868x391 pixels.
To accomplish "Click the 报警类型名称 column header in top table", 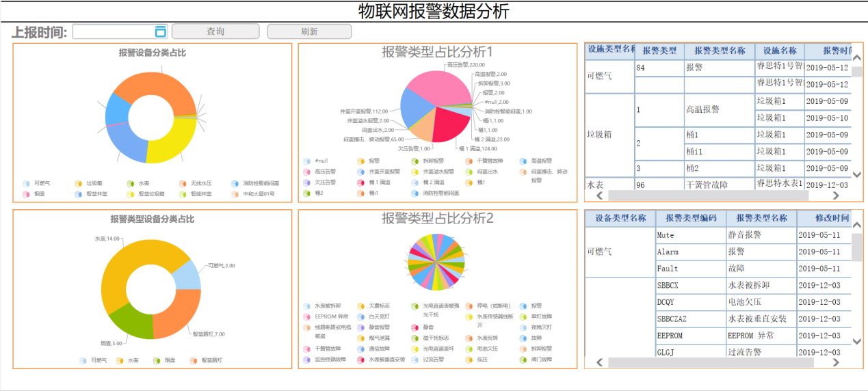I will (x=720, y=51).
